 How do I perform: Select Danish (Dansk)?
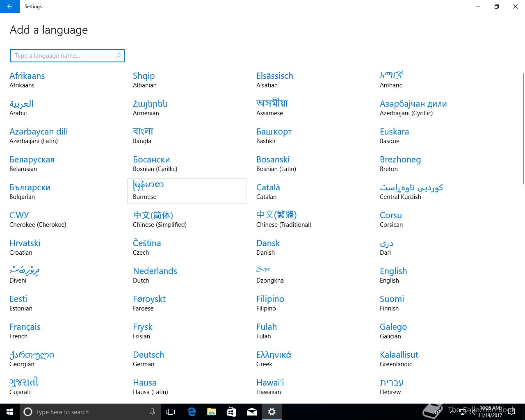(310, 247)
